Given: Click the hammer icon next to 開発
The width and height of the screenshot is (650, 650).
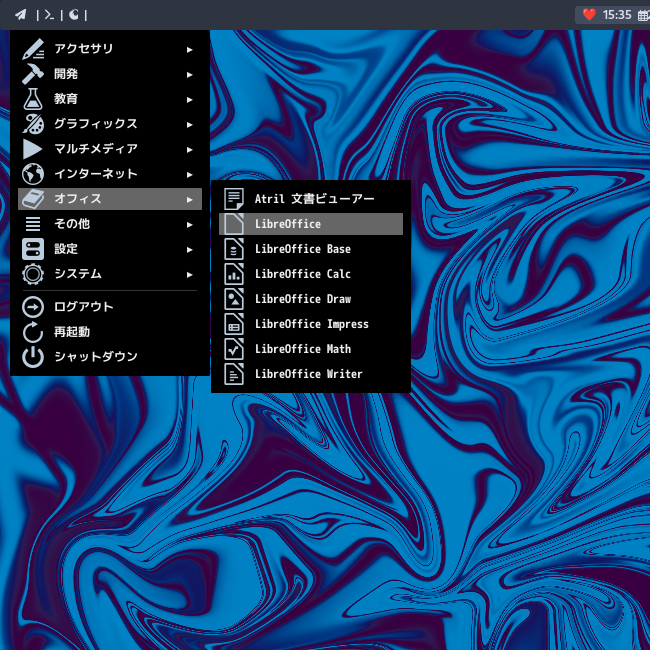Looking at the screenshot, I should pos(33,74).
